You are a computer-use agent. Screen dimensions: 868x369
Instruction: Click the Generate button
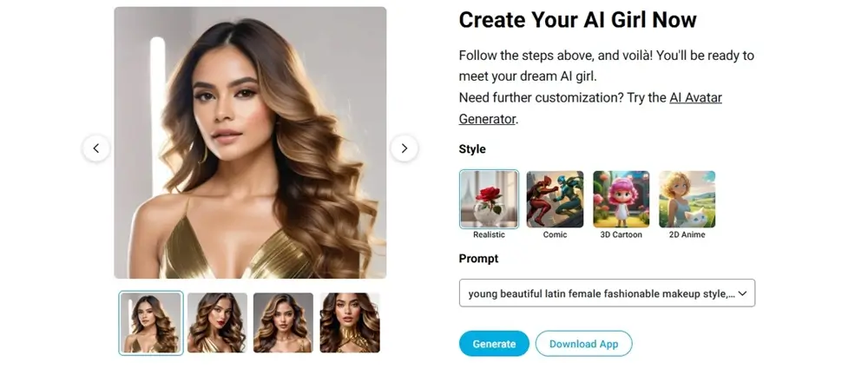pos(494,344)
